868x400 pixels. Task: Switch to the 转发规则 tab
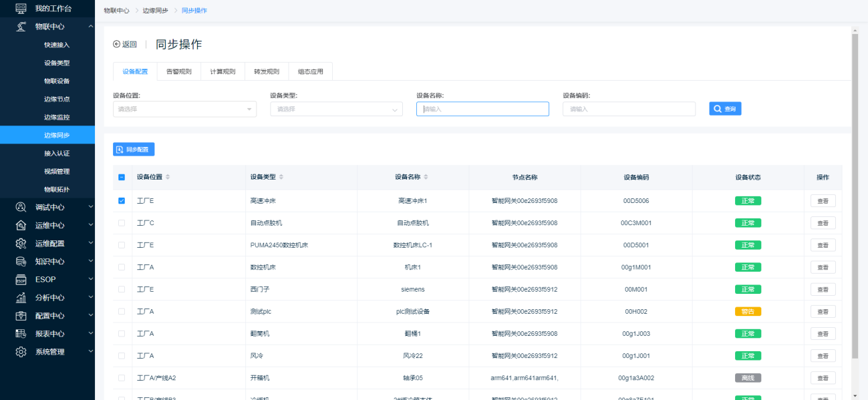[x=267, y=71]
